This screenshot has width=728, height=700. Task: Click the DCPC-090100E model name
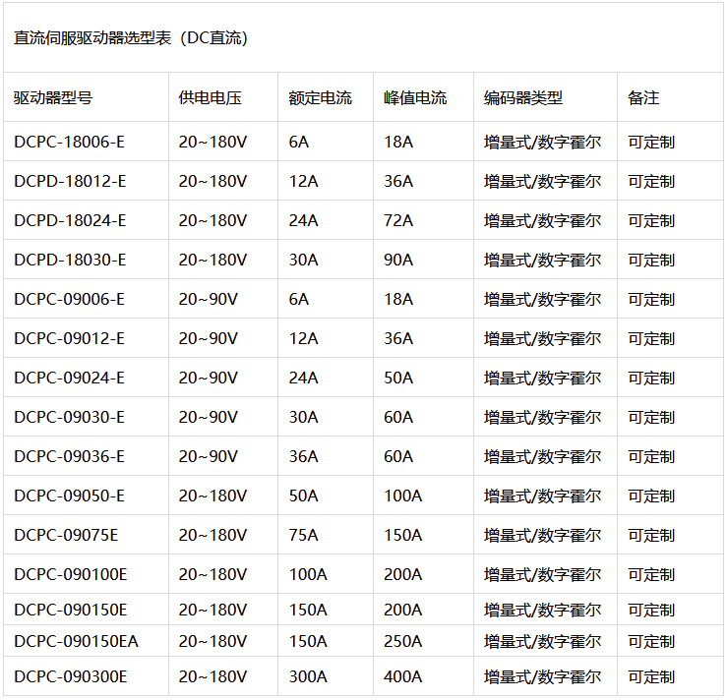pyautogui.click(x=70, y=574)
